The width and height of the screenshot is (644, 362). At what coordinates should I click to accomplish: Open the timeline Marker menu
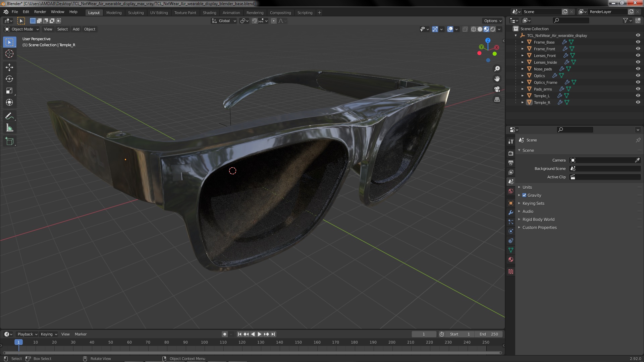coord(80,334)
